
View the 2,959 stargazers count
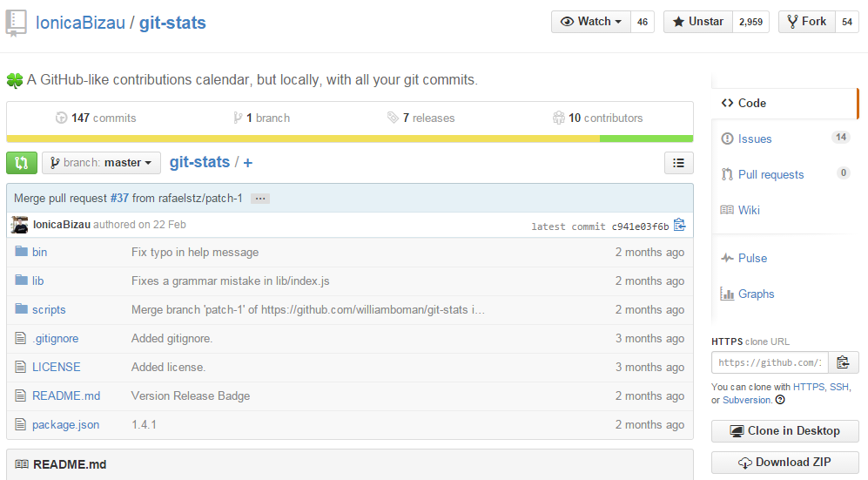tap(750, 22)
